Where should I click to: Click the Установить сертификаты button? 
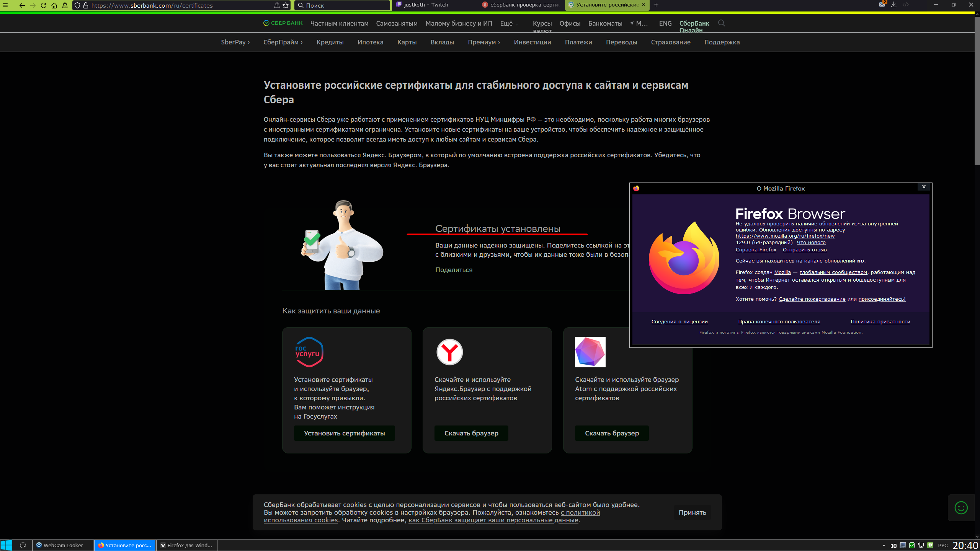click(344, 433)
